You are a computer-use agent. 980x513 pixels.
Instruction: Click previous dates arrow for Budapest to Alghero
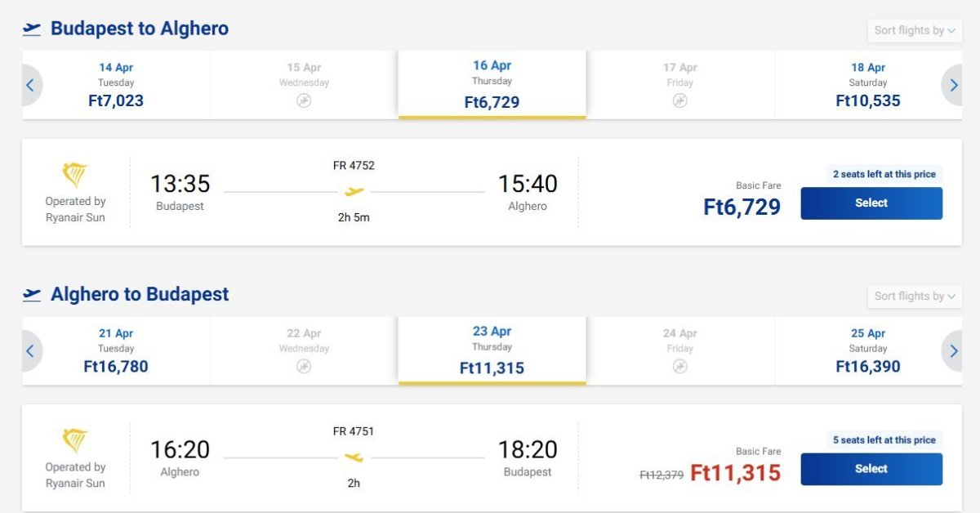(x=30, y=85)
